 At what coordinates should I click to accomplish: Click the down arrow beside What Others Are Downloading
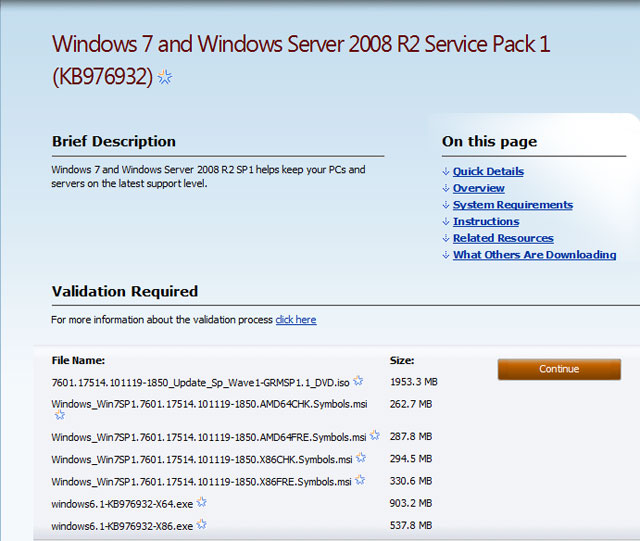point(446,255)
